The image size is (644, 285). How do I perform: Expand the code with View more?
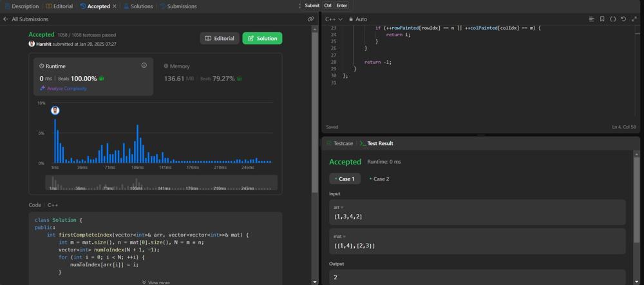pos(155,282)
